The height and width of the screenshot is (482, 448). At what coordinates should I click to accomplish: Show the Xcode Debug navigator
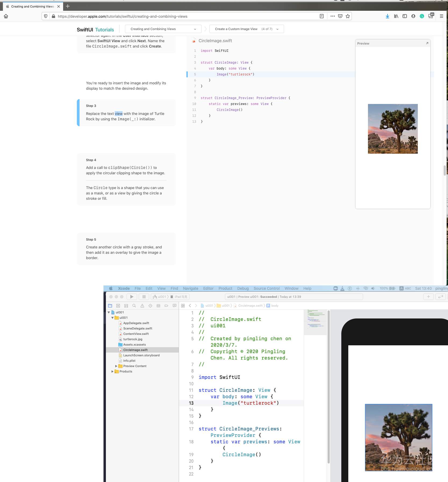[x=158, y=306]
